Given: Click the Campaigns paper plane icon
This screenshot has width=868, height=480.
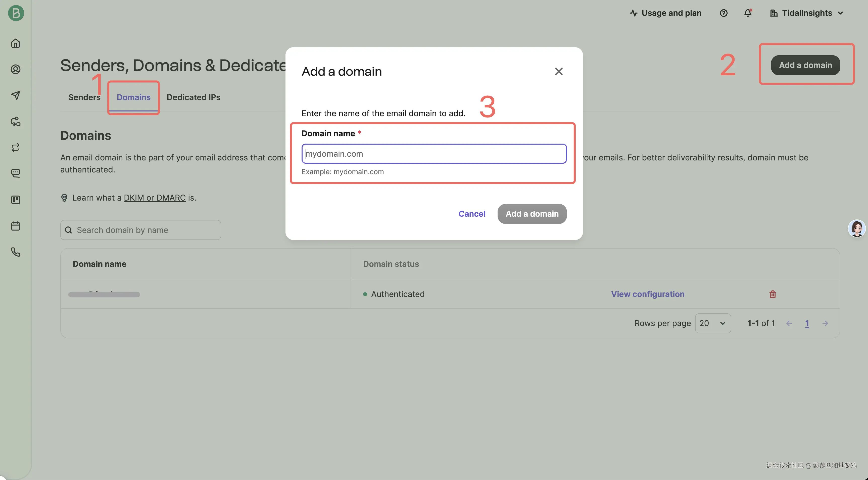Looking at the screenshot, I should (16, 95).
